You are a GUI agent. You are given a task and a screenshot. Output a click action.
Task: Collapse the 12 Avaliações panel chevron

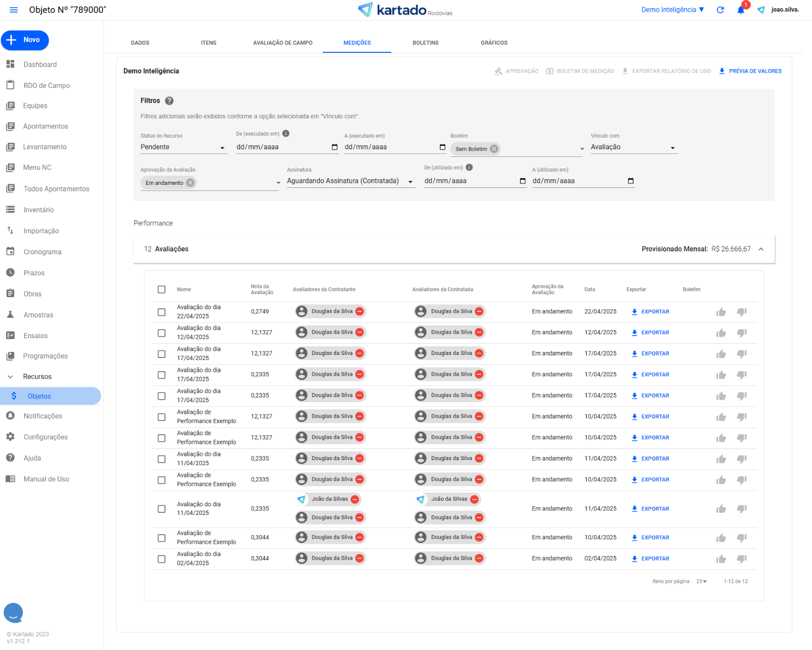(x=761, y=249)
